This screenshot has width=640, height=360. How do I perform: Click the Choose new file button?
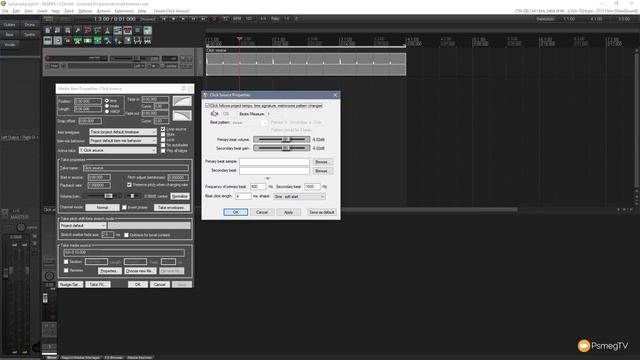140,271
